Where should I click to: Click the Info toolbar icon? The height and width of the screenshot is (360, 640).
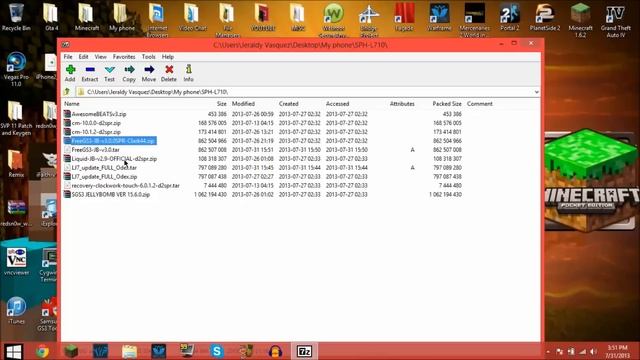pos(188,73)
